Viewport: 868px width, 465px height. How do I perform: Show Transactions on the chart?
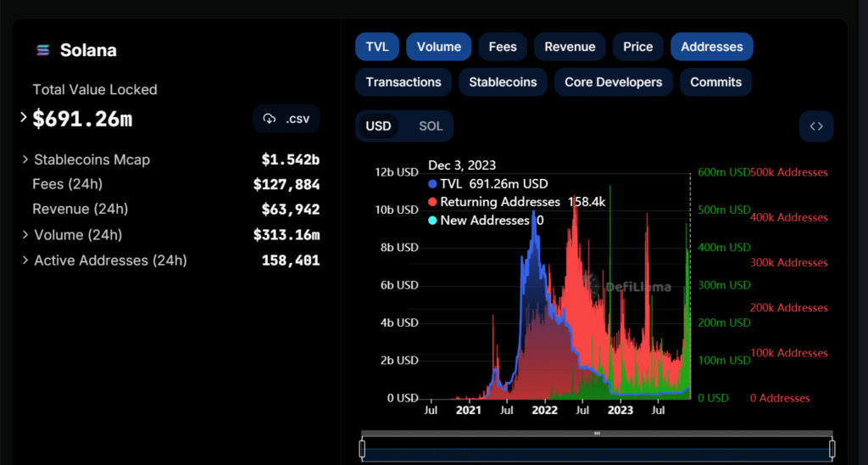click(403, 82)
